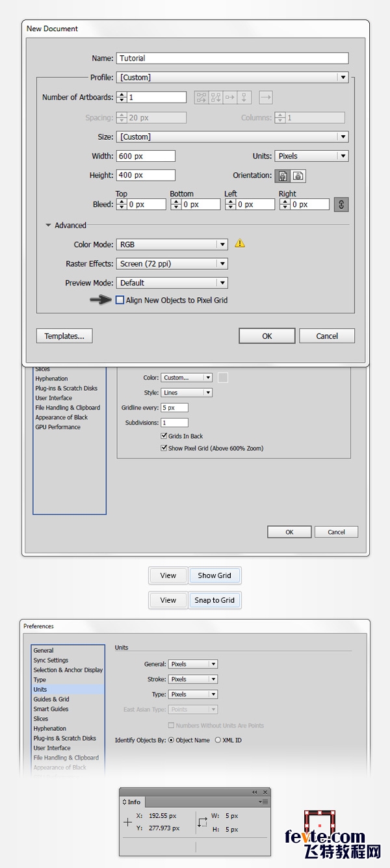Select Smart Guides in the Preferences list
This screenshot has height=868, width=390.
point(51,709)
